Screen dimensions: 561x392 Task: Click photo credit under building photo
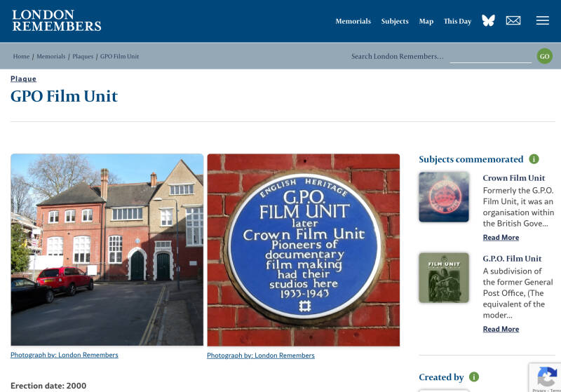(x=65, y=355)
